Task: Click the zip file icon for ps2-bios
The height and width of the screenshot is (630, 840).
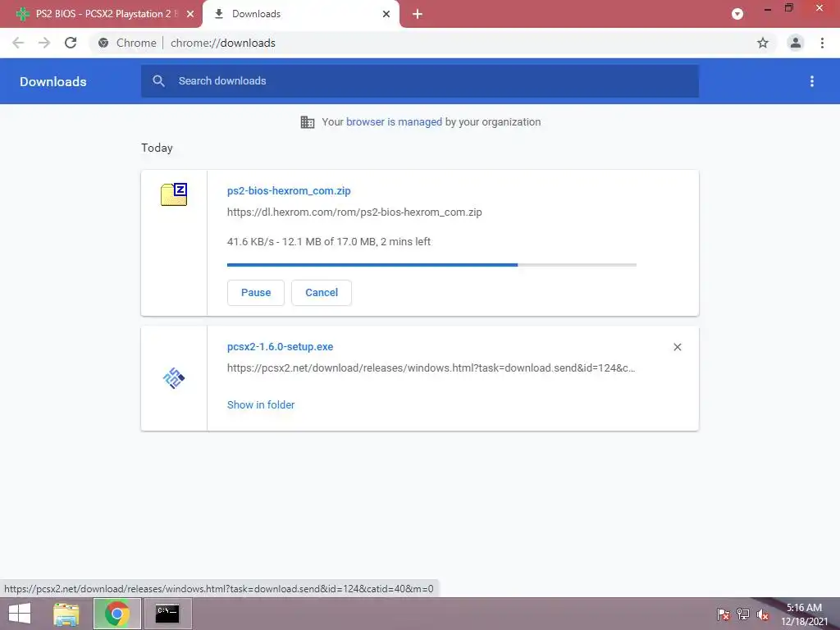Action: (x=174, y=194)
